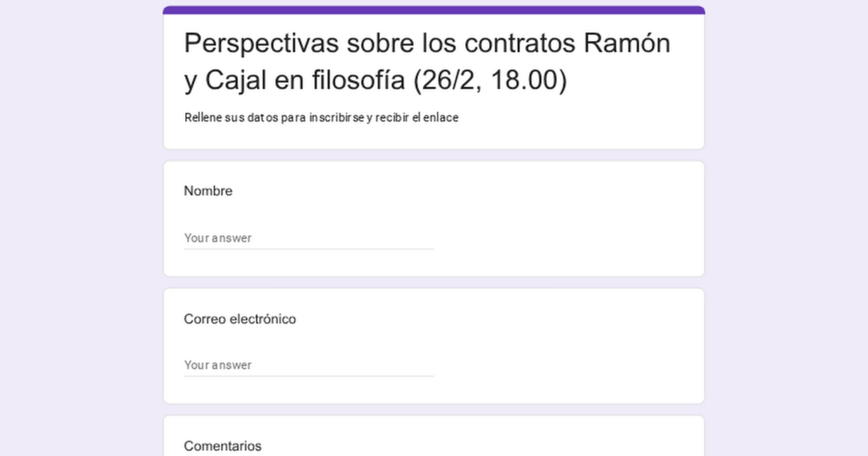Click blank space right of Nombre input

click(x=564, y=238)
